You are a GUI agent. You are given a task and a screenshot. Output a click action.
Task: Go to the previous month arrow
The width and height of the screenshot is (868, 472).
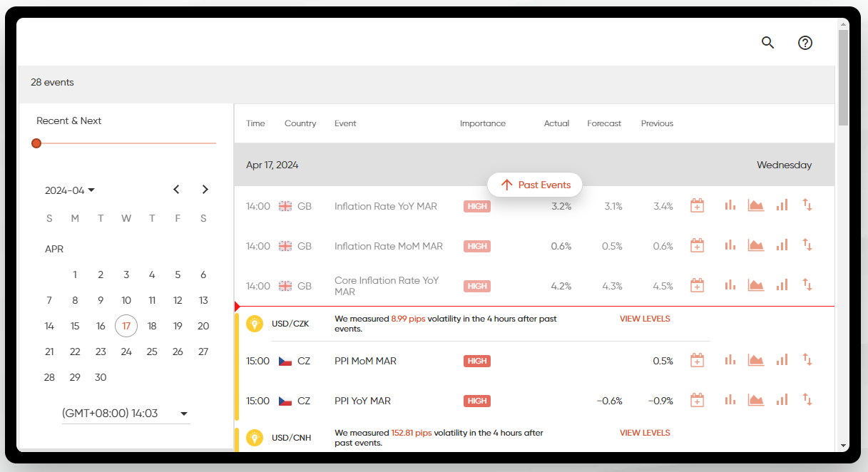(176, 190)
